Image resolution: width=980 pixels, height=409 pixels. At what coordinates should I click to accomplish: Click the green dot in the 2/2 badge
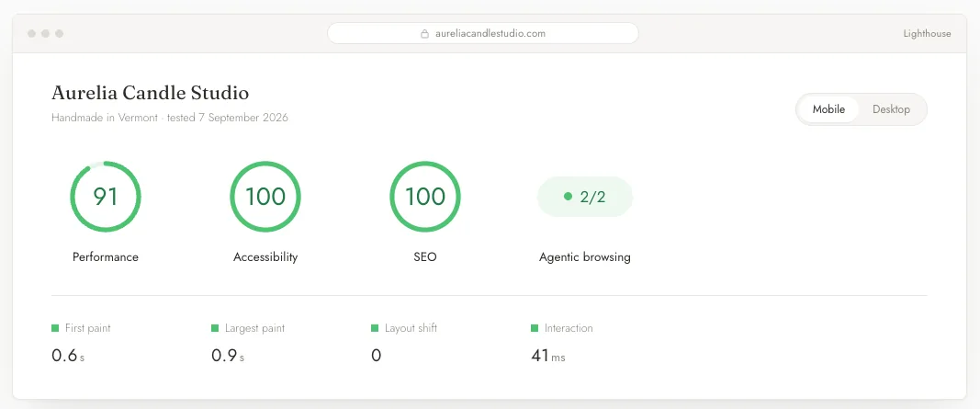click(x=568, y=197)
